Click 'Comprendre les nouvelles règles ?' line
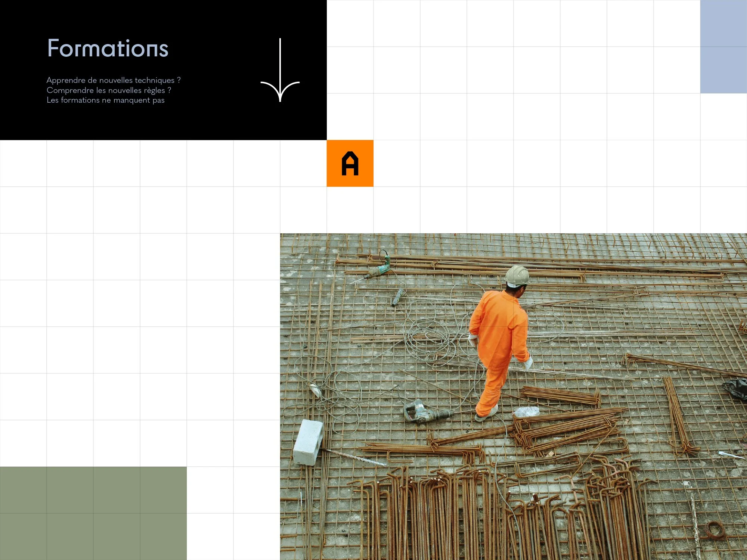 pos(109,90)
